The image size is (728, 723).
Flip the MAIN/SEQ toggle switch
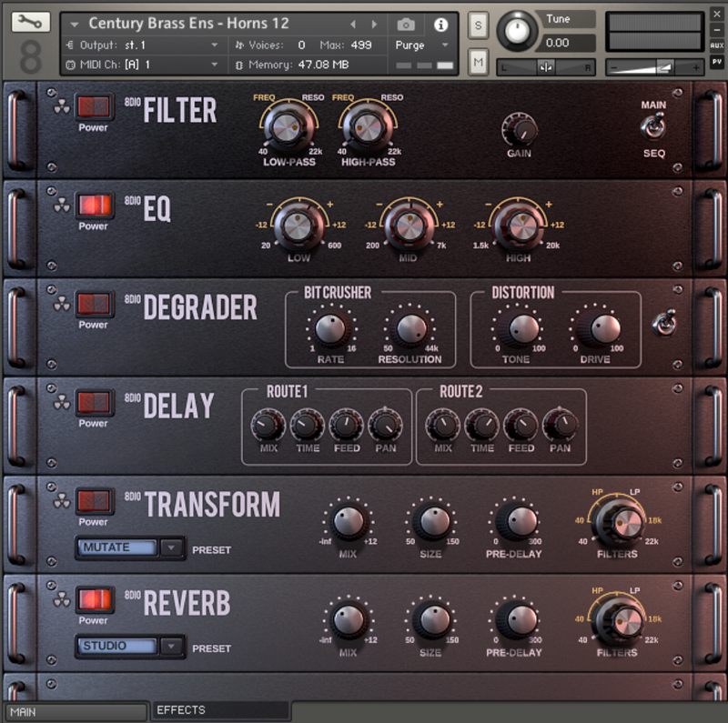pyautogui.click(x=653, y=127)
